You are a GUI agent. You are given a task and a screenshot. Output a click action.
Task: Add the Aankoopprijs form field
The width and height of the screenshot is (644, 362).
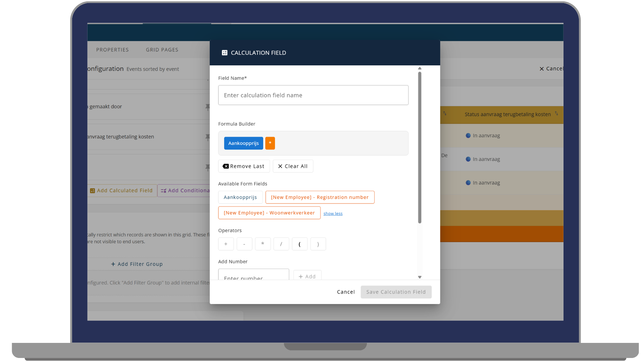point(240,197)
